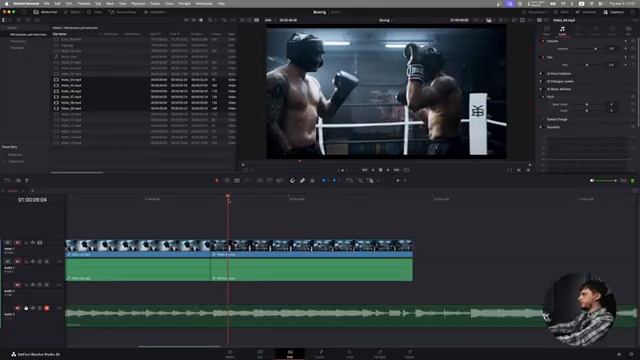Click the red playhead handle on ruler
Screen dimensions: 640x360
(x=228, y=196)
